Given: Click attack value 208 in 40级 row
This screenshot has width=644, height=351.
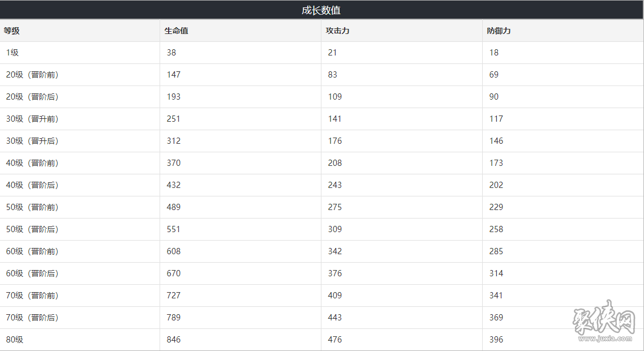Looking at the screenshot, I should click(402, 163).
